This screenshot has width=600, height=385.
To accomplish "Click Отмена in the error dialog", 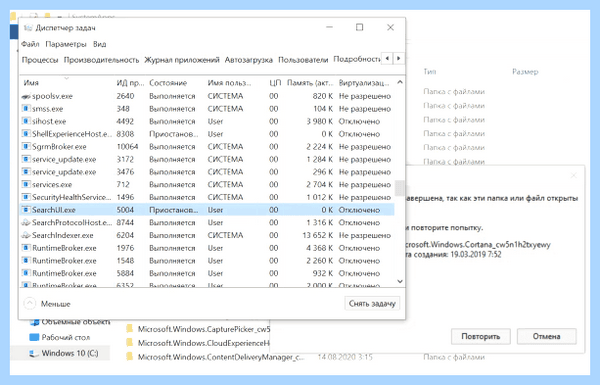I will (x=546, y=337).
